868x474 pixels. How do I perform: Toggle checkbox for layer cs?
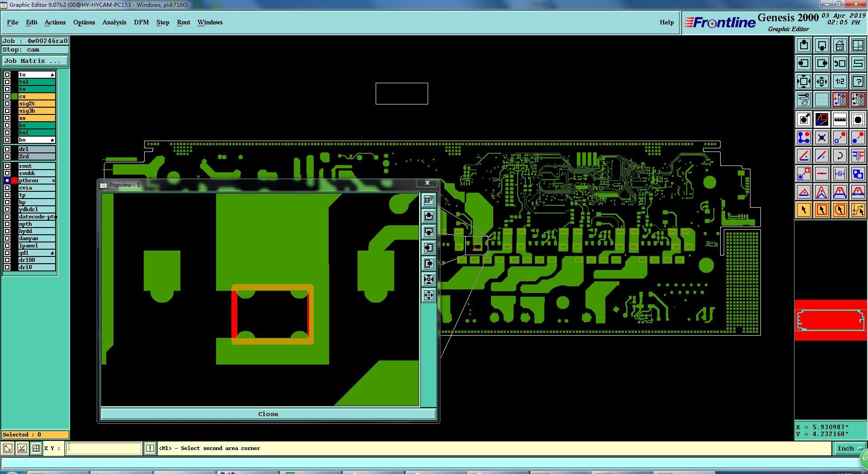pyautogui.click(x=7, y=96)
